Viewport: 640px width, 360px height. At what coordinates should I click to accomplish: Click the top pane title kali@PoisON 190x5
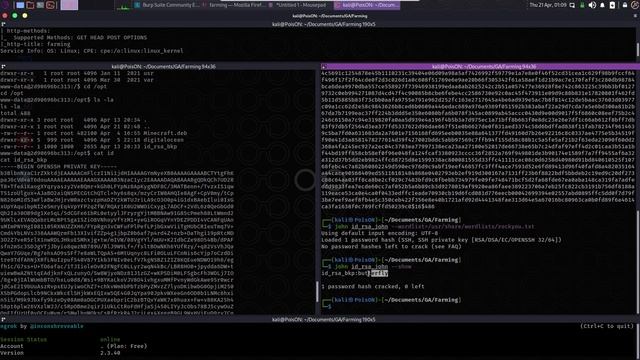pyautogui.click(x=324, y=24)
